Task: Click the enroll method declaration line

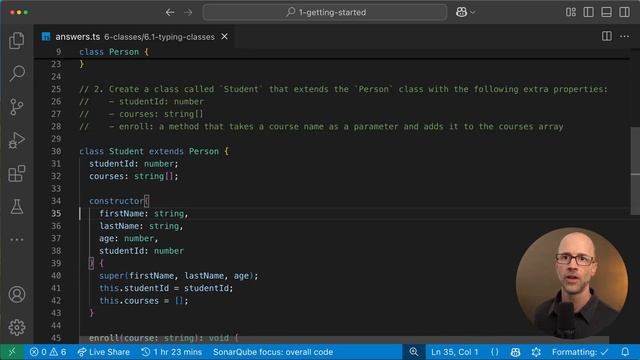Action: click(x=164, y=338)
